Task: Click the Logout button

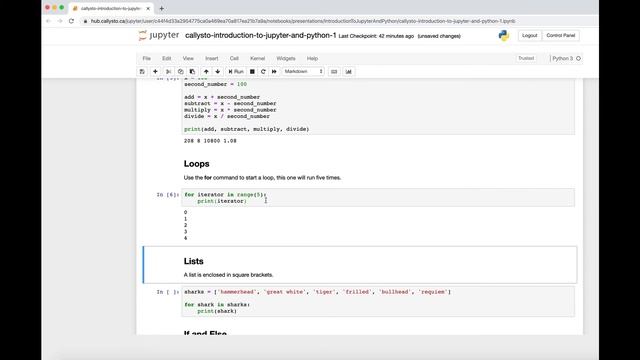Action: pos(529,36)
